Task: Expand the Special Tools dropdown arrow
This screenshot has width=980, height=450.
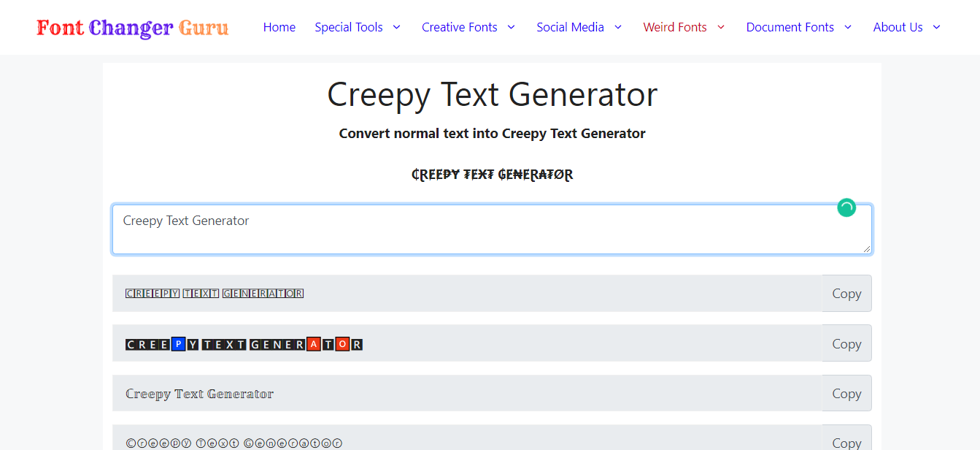Action: coord(397,27)
